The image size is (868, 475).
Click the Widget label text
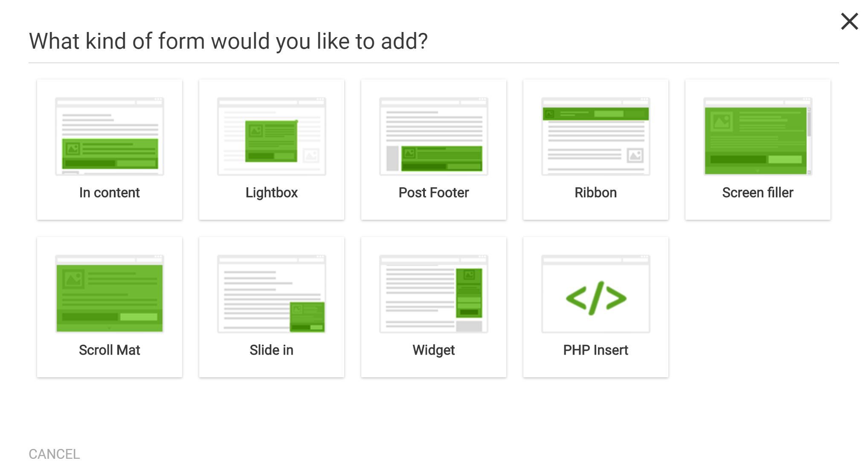(x=434, y=350)
